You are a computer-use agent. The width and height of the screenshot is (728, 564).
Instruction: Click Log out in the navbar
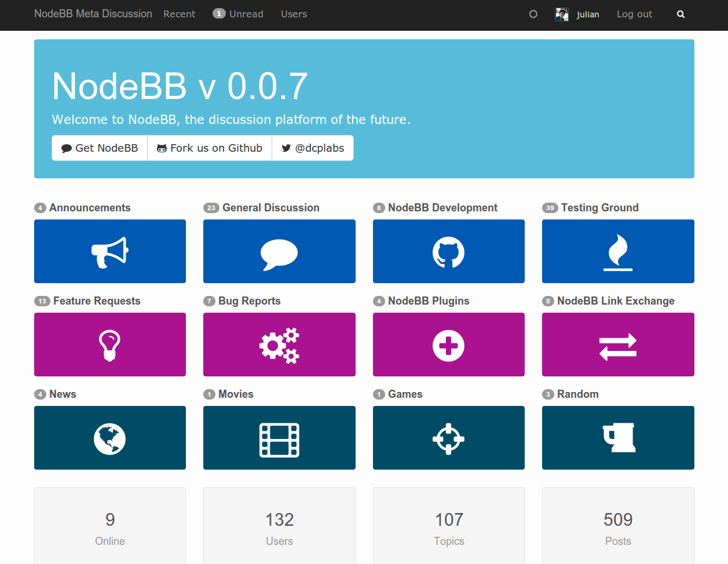[x=634, y=14]
